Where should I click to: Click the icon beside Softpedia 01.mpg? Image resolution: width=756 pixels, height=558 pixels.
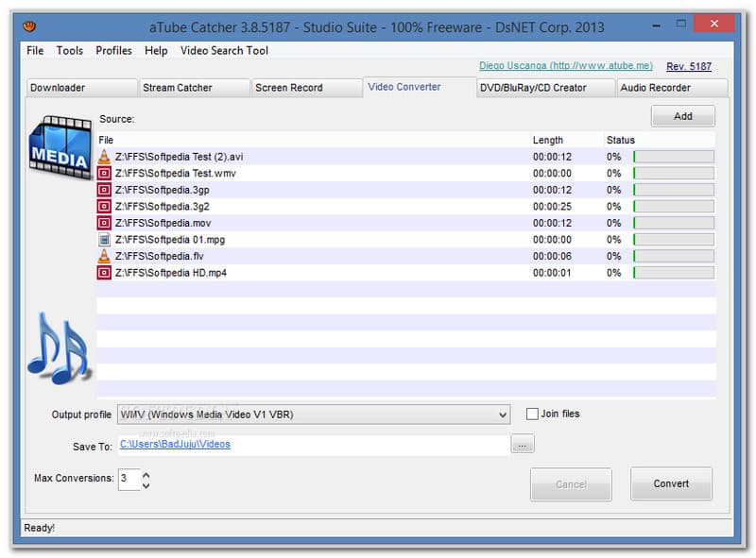tap(104, 240)
